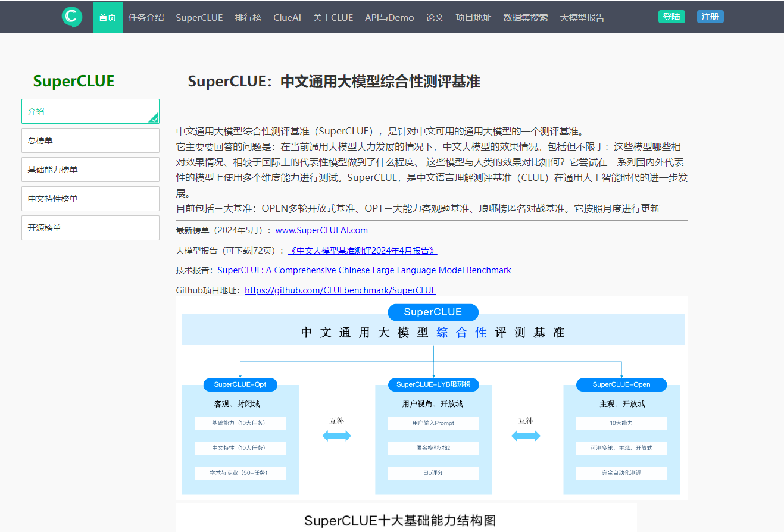Open 任务介绍 in the navigation bar
The height and width of the screenshot is (532, 784).
pos(146,17)
